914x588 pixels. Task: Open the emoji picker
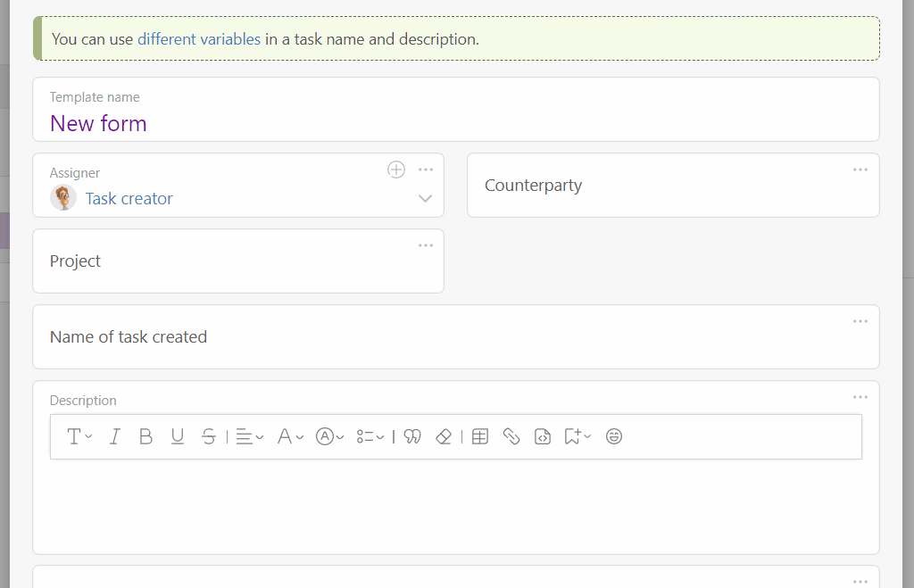point(614,436)
